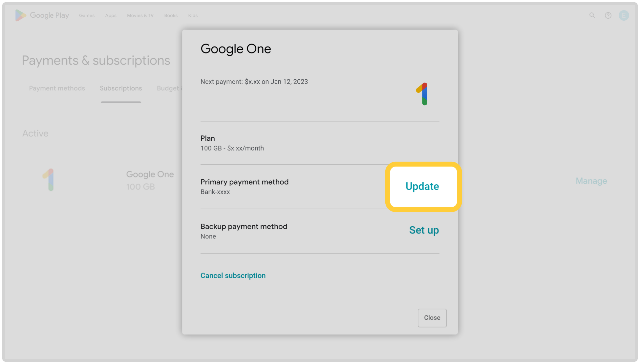Open the help question mark icon
The image size is (640, 364).
[x=608, y=15]
